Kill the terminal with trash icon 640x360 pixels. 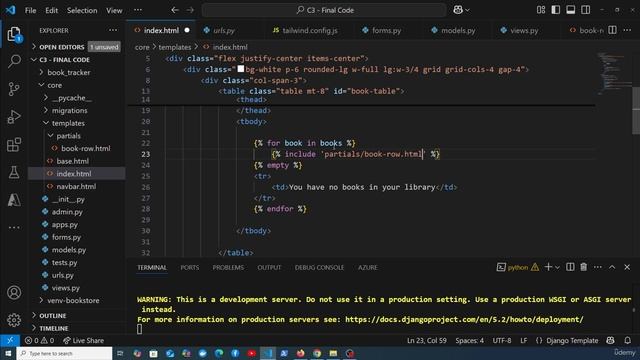click(x=584, y=267)
